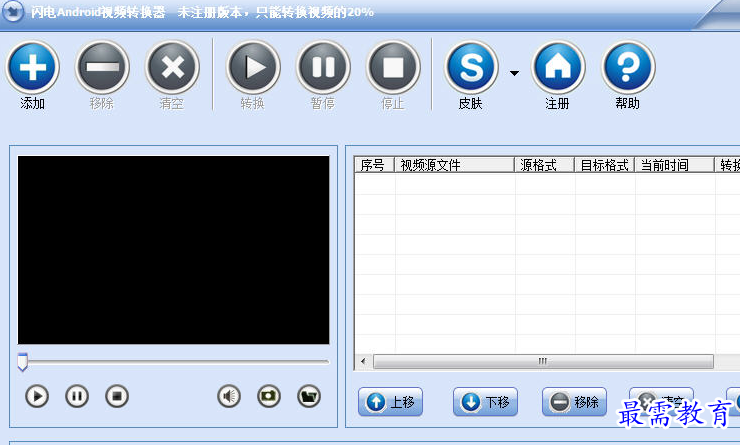Click the file list horizontal scrollbar thumb
Screen dimensions: 740x445
click(x=543, y=361)
